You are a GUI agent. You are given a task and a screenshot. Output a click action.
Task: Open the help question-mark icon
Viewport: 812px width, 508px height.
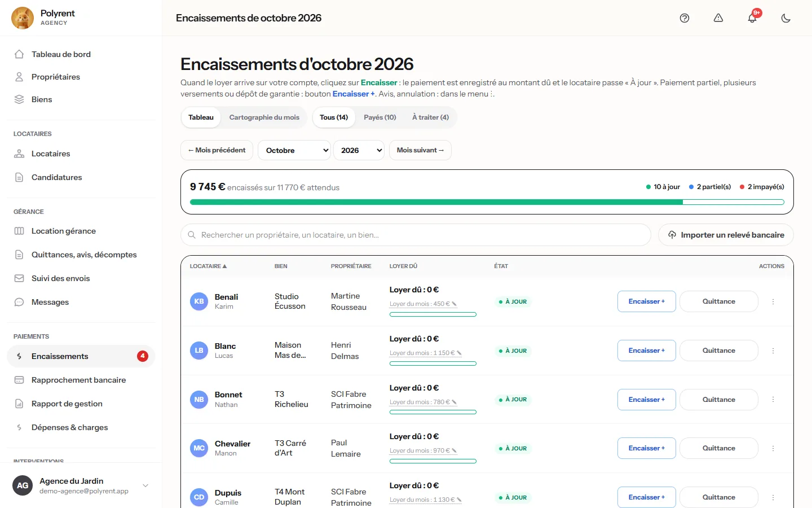[685, 18]
